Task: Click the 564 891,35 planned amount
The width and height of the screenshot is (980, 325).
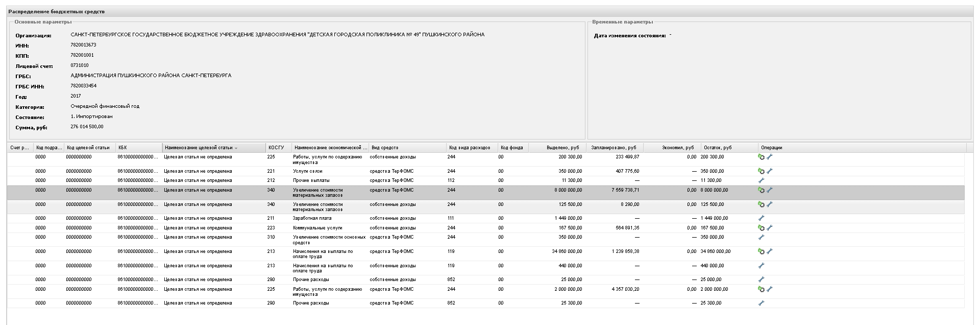Action: click(x=628, y=228)
